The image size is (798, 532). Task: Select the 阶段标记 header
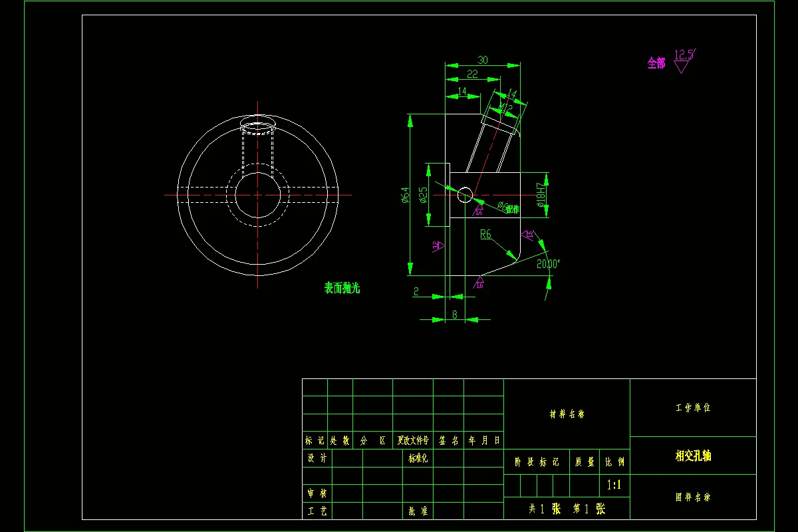pyautogui.click(x=536, y=462)
